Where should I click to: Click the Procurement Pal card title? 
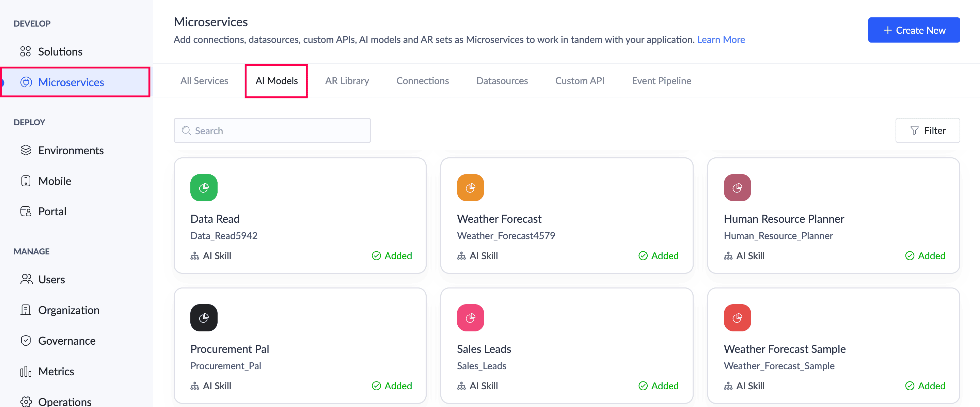(230, 349)
